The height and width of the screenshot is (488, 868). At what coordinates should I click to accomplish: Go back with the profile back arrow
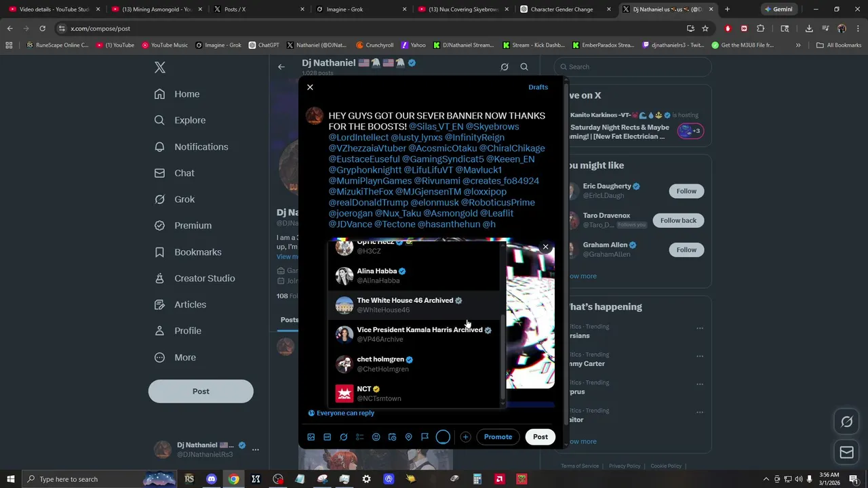coord(281,66)
